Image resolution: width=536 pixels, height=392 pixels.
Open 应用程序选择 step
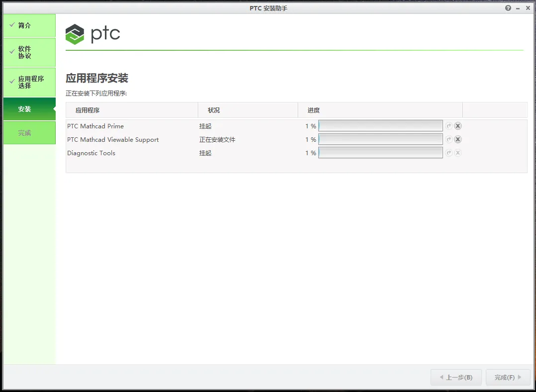(x=29, y=82)
